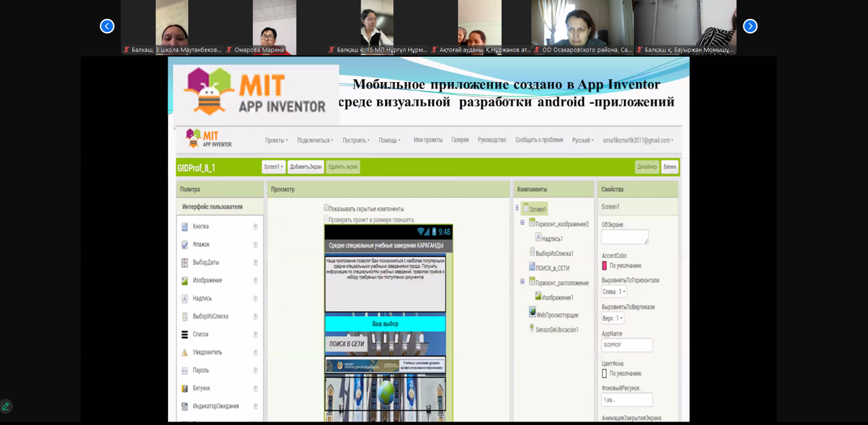Select the Уведомитель notifier warning icon

184,352
